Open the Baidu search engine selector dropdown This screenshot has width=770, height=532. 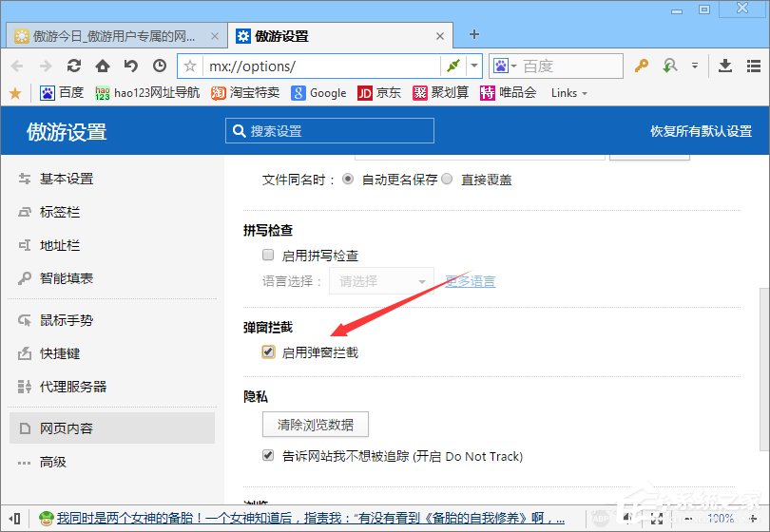(506, 66)
